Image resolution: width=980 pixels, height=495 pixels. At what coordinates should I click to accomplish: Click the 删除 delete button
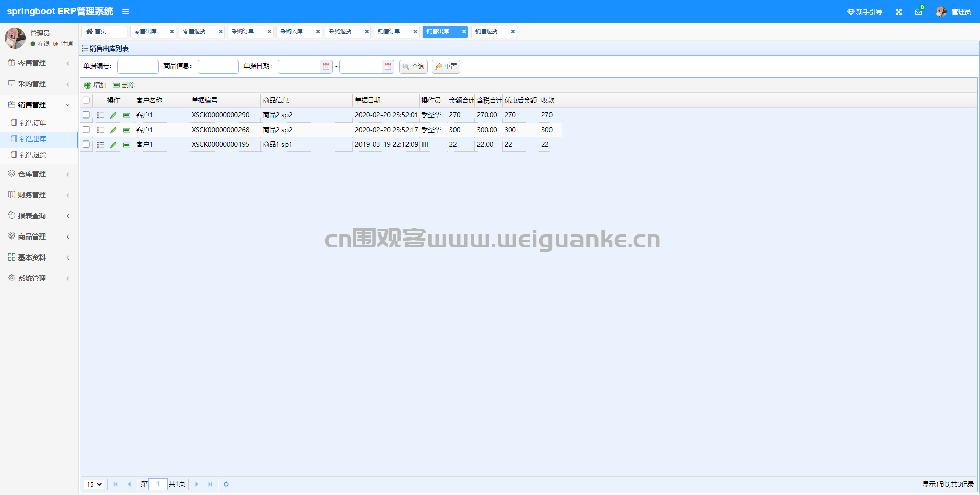pos(124,85)
